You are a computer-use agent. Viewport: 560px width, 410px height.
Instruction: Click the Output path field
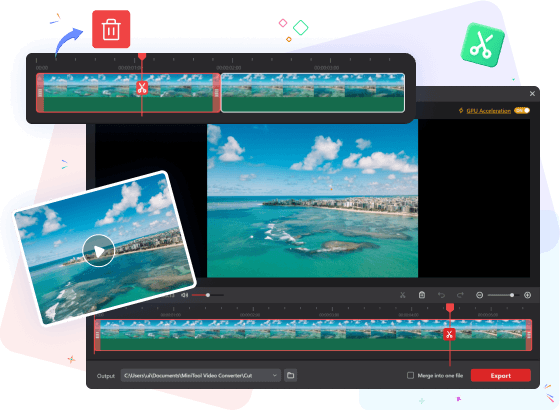[x=200, y=375]
